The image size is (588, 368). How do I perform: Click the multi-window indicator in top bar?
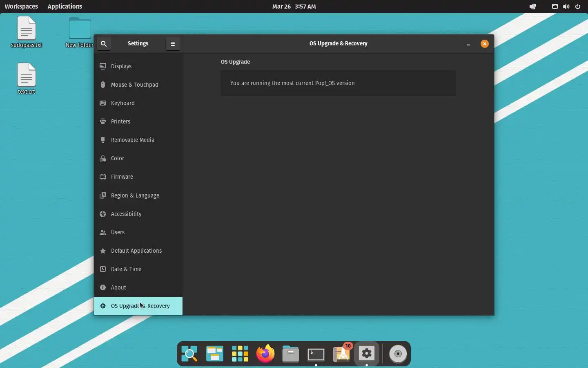pos(533,7)
